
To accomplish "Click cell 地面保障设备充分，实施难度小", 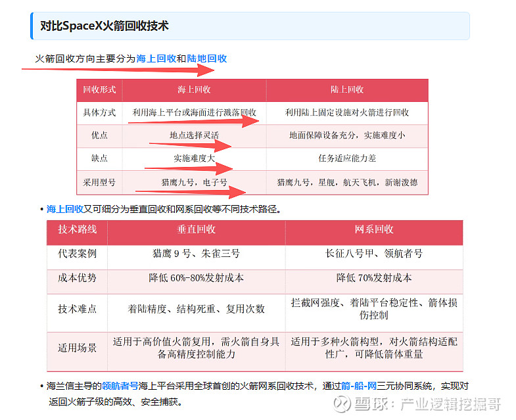I will click(x=347, y=135).
